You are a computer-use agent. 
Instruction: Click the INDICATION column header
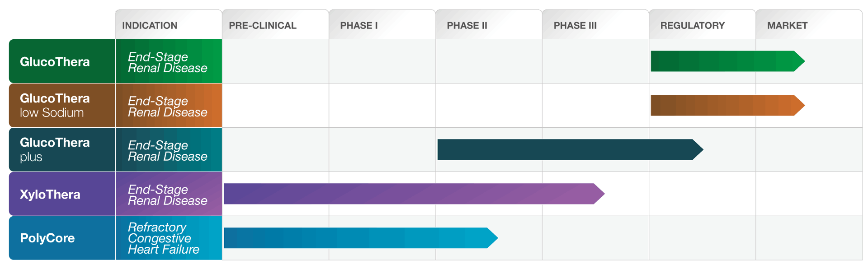pos(169,25)
